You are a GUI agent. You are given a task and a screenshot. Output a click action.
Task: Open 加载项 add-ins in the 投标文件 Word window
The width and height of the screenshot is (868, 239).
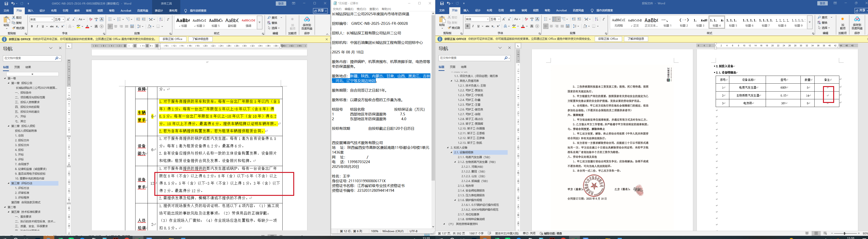(842, 23)
